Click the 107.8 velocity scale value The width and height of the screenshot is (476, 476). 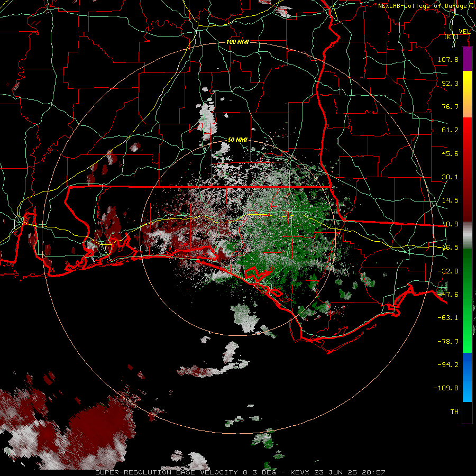(x=448, y=59)
